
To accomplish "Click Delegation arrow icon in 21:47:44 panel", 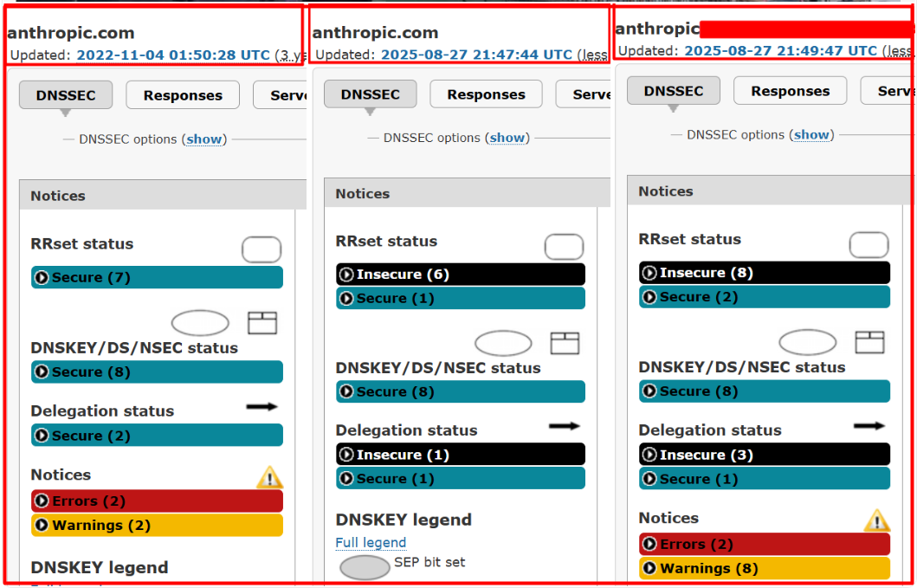I will tap(565, 426).
